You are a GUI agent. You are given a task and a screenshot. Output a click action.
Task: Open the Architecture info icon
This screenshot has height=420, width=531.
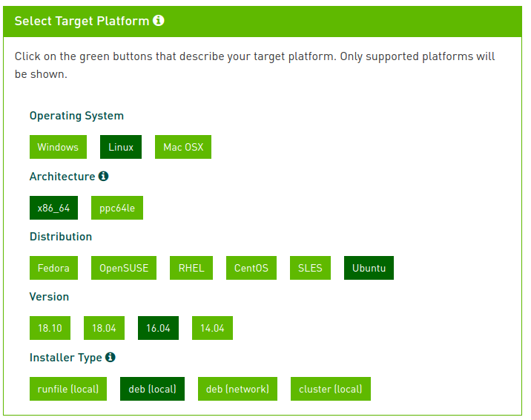(x=103, y=176)
